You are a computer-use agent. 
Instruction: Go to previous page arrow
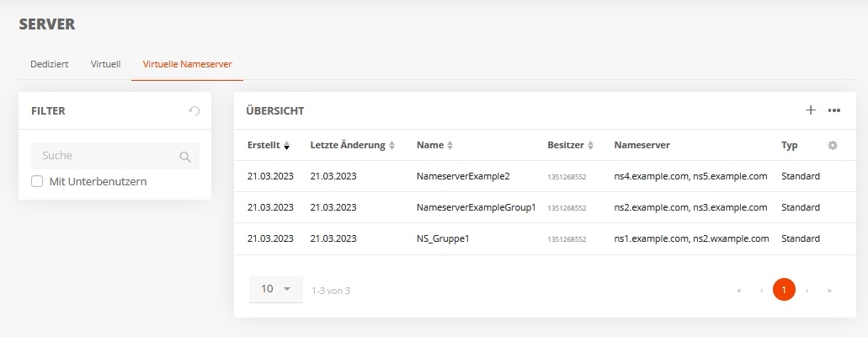click(762, 290)
